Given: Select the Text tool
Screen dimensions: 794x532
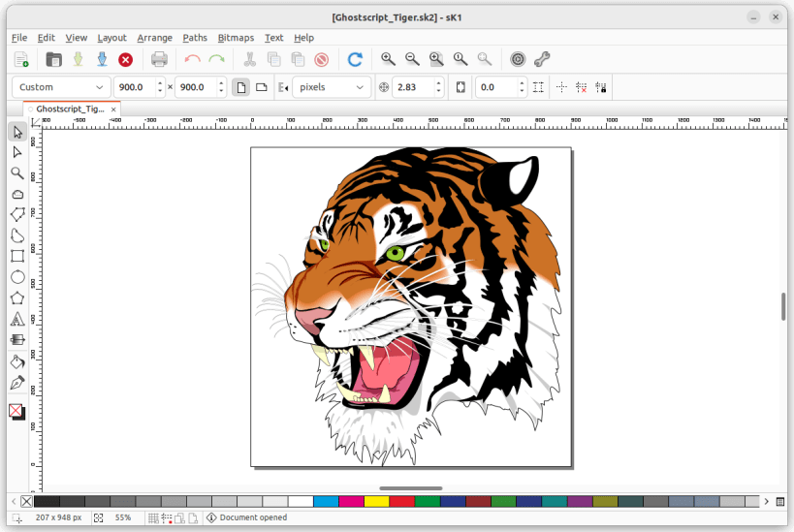Looking at the screenshot, I should [x=17, y=319].
